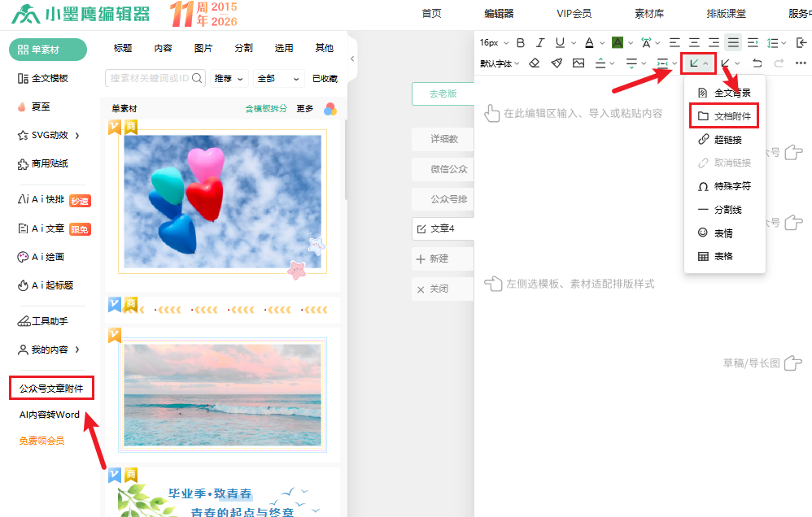Toggle bold formatting
This screenshot has height=517, width=812.
(521, 42)
